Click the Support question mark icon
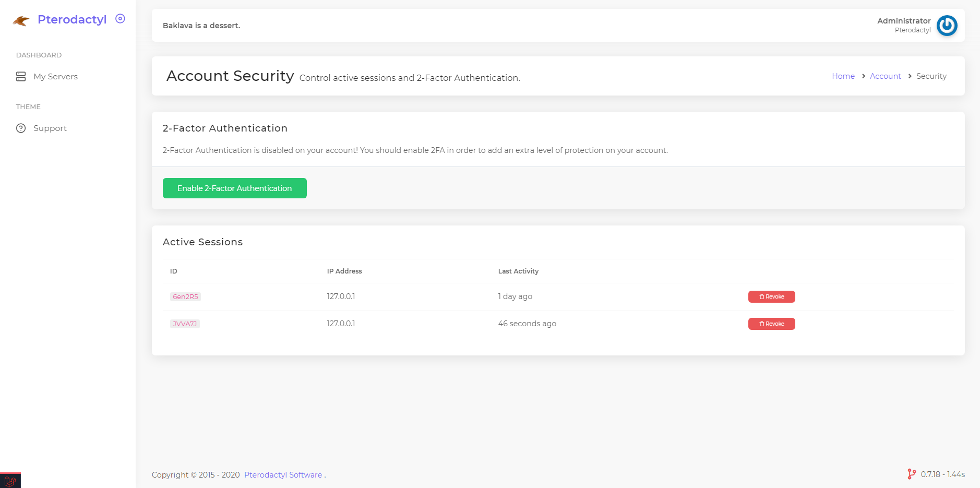 click(x=21, y=128)
